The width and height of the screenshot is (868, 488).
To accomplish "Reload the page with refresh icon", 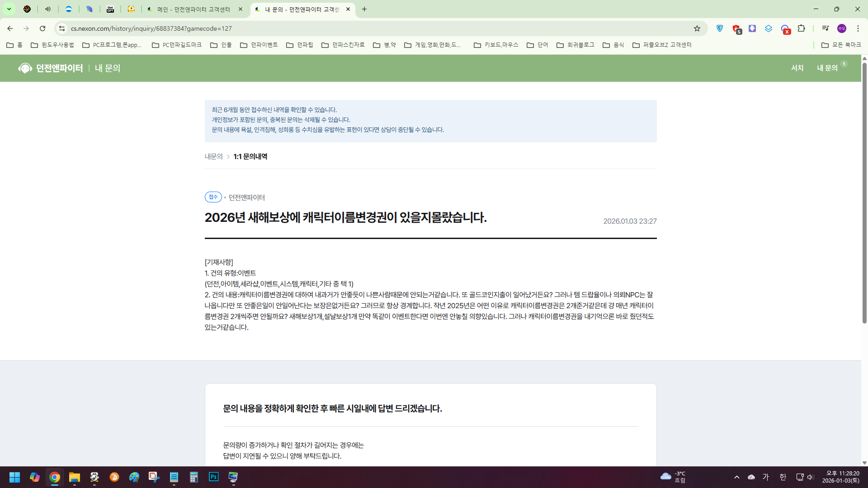I will (x=42, y=28).
